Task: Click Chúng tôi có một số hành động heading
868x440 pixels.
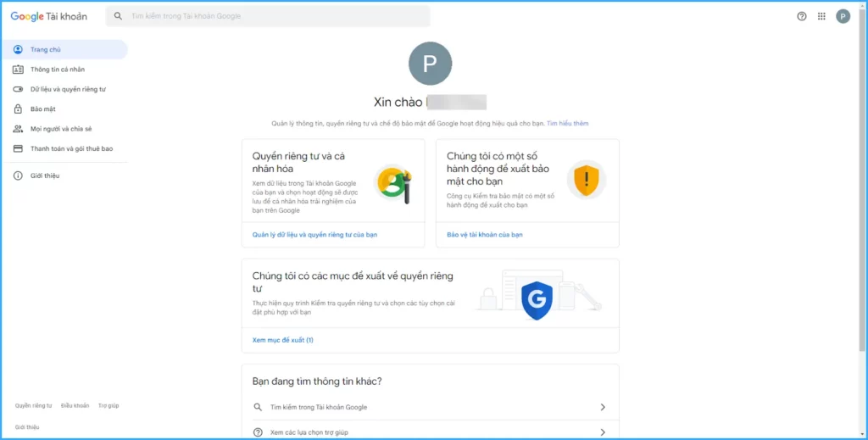Action: 498,168
